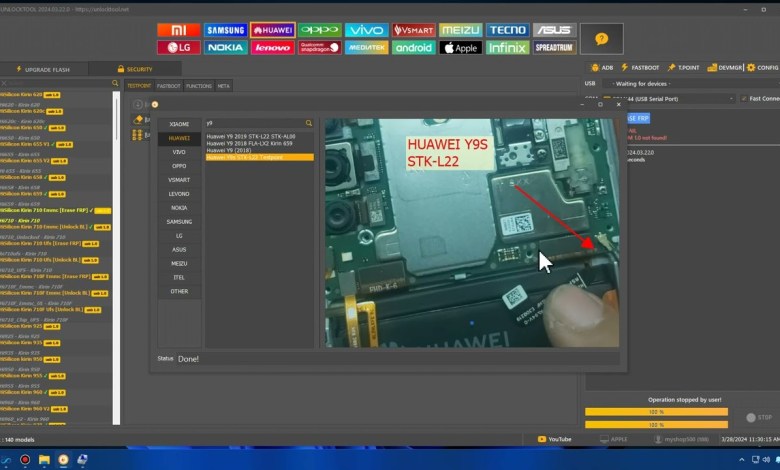Screen dimensions: 780x470
Task: Select SAMSUNG in testpoint brand list
Action: 179,222
